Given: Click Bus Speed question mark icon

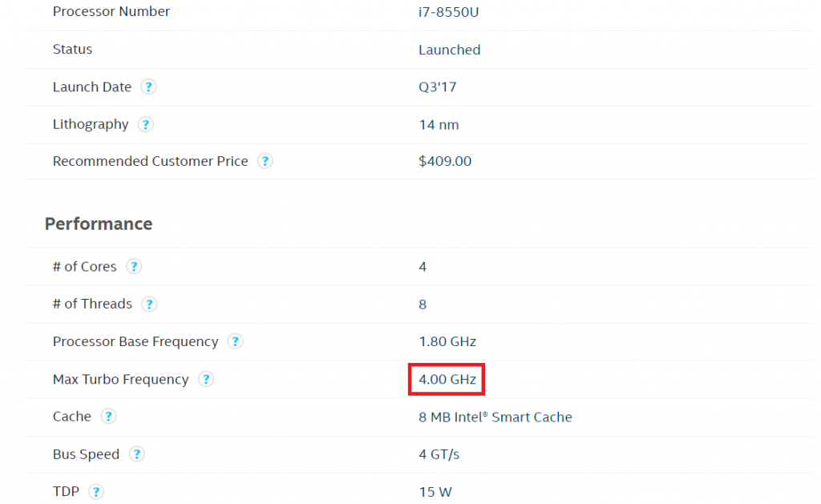Looking at the screenshot, I should [x=137, y=454].
